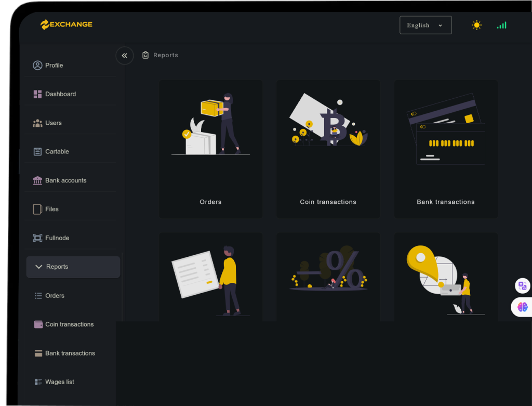Open Orders submenu item under Reports

pyautogui.click(x=55, y=296)
